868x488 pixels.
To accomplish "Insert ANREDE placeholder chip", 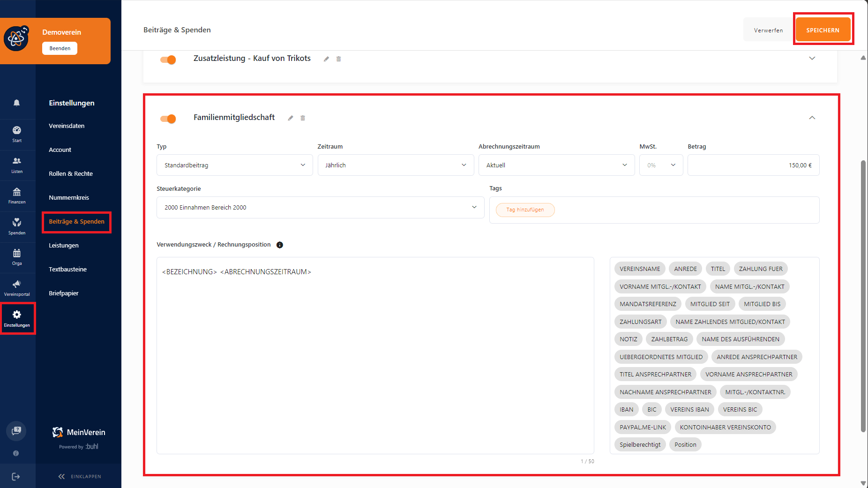I will tap(685, 269).
